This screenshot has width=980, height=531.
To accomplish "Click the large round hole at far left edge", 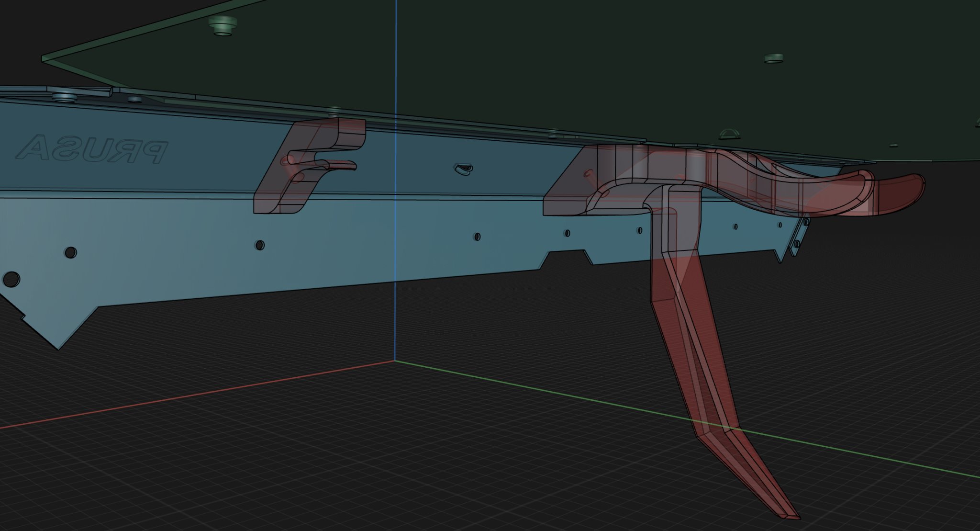I will tap(11, 278).
